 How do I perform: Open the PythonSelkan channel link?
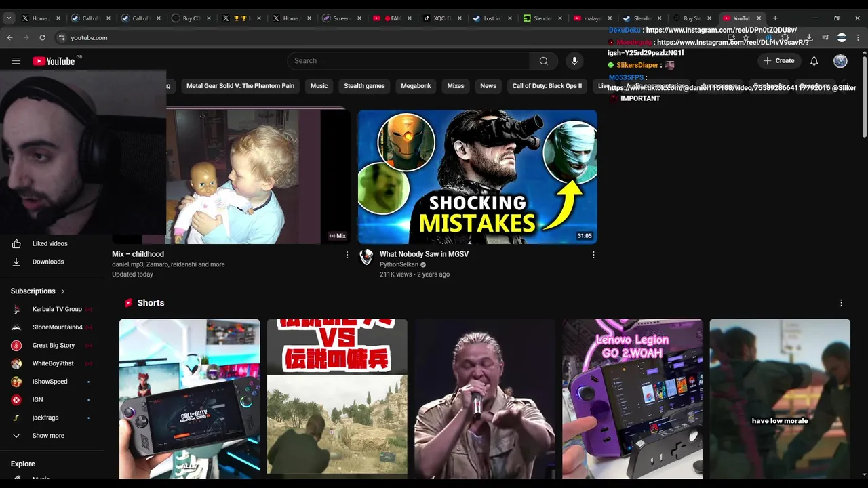[399, 264]
